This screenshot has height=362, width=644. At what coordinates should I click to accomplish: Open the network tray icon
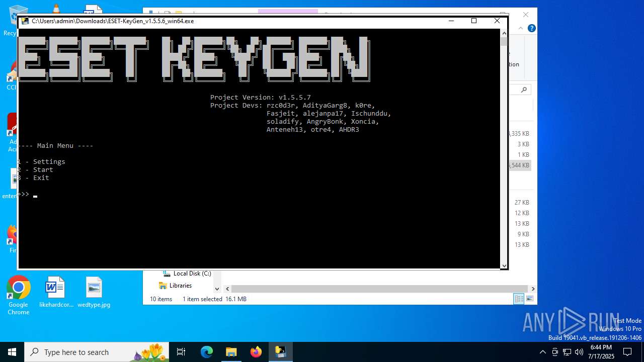(x=567, y=352)
